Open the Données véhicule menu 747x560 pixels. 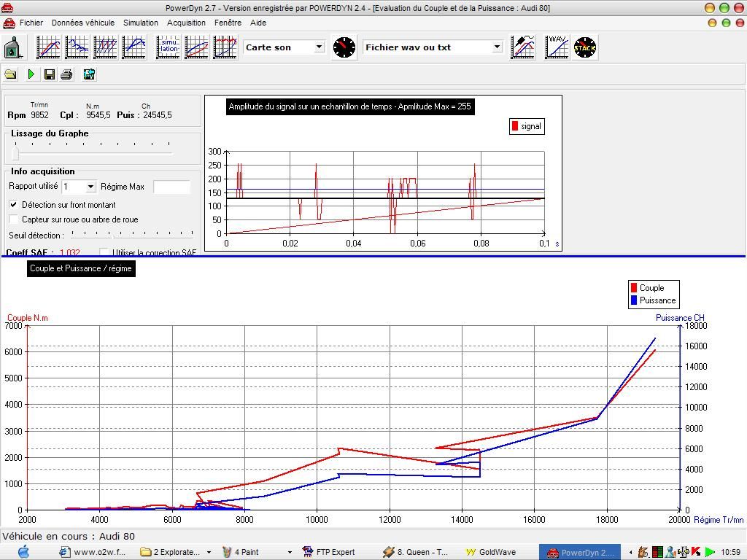[x=83, y=23]
